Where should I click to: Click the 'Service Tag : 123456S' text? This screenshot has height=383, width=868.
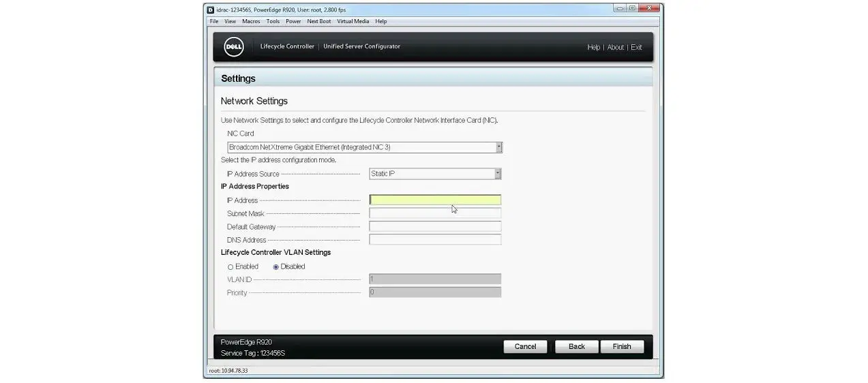click(253, 353)
